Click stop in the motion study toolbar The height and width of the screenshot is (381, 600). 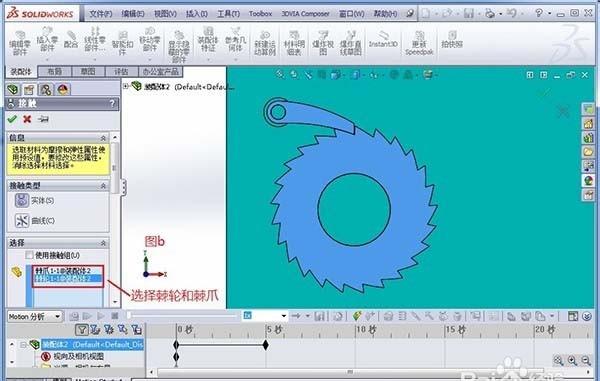[114, 316]
